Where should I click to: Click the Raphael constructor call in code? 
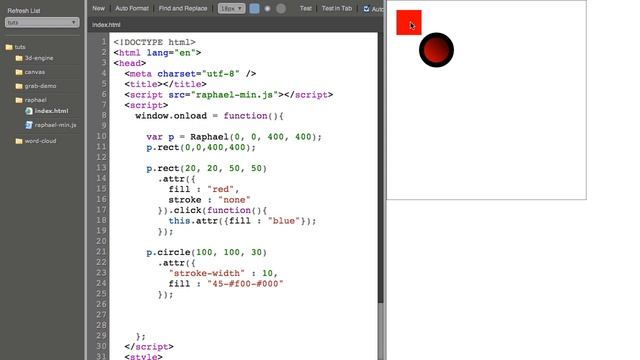(209, 137)
